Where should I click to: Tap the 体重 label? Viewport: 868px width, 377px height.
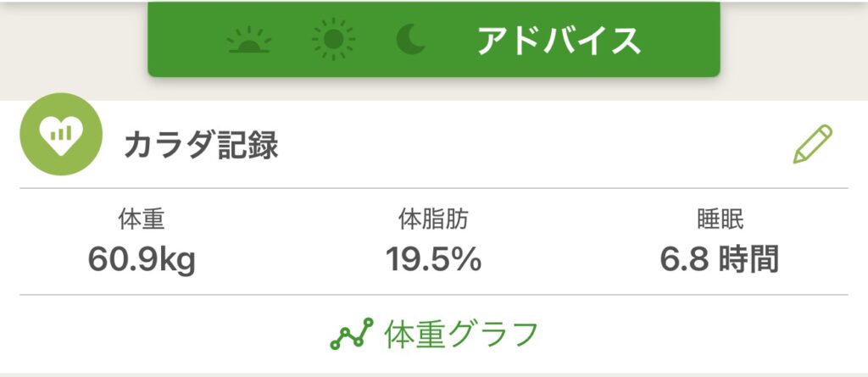(x=142, y=220)
